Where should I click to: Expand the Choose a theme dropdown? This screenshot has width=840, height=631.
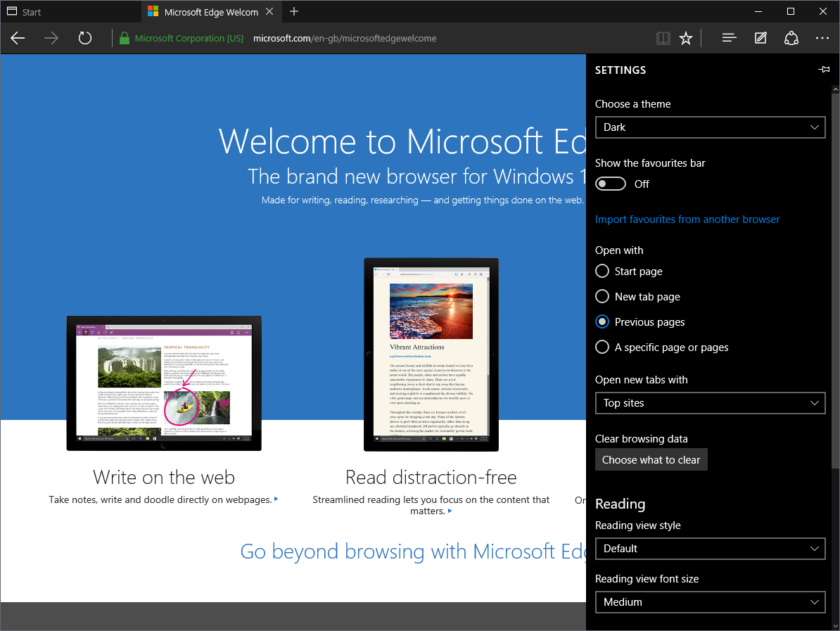tap(710, 127)
